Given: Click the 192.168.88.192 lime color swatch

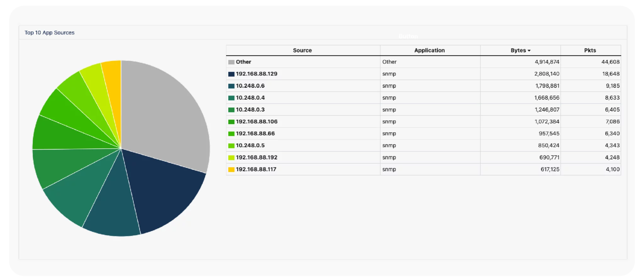Looking at the screenshot, I should pos(231,158).
